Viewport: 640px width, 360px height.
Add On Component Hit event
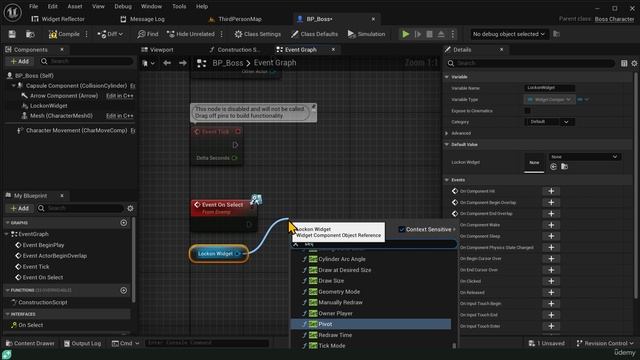(551, 191)
